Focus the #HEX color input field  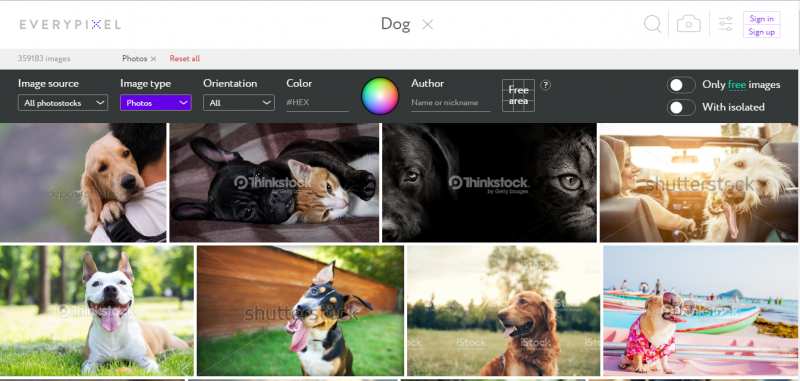[317, 103]
